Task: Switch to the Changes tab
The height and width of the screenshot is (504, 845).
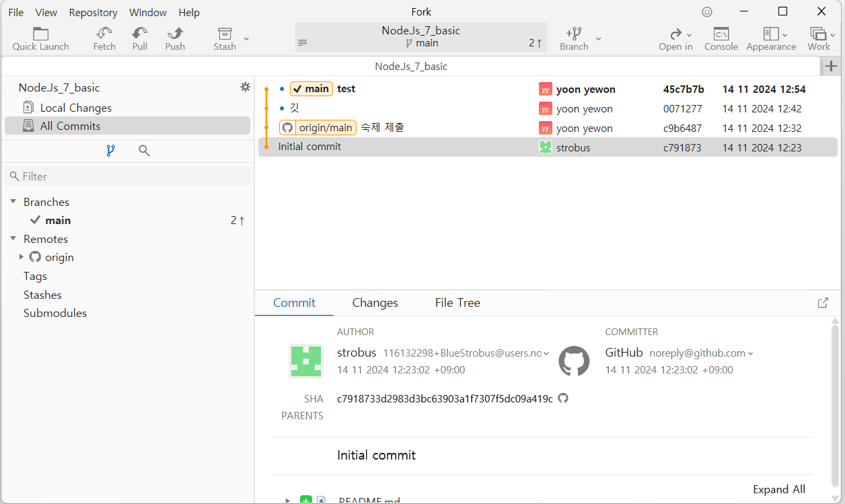Action: tap(375, 303)
